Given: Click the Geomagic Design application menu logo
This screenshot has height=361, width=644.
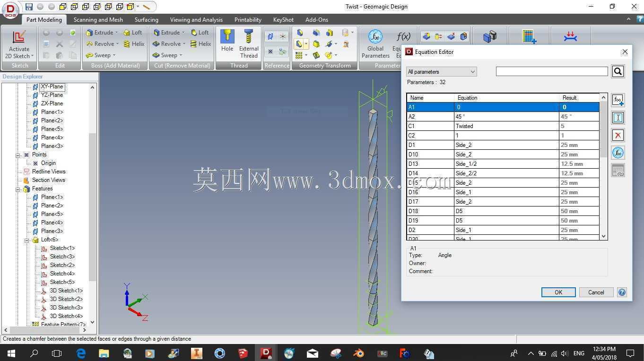Looking at the screenshot, I should click(x=10, y=9).
